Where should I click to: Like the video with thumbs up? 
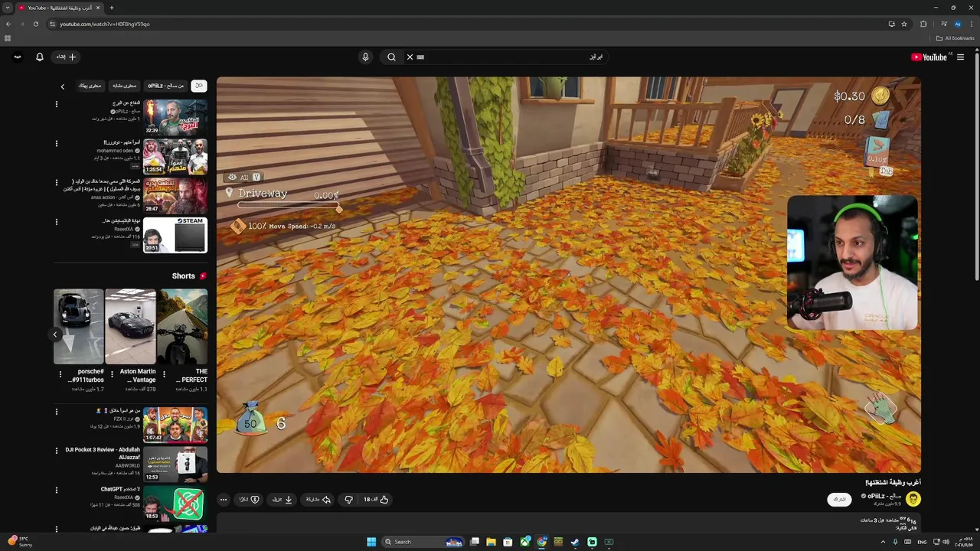click(376, 500)
